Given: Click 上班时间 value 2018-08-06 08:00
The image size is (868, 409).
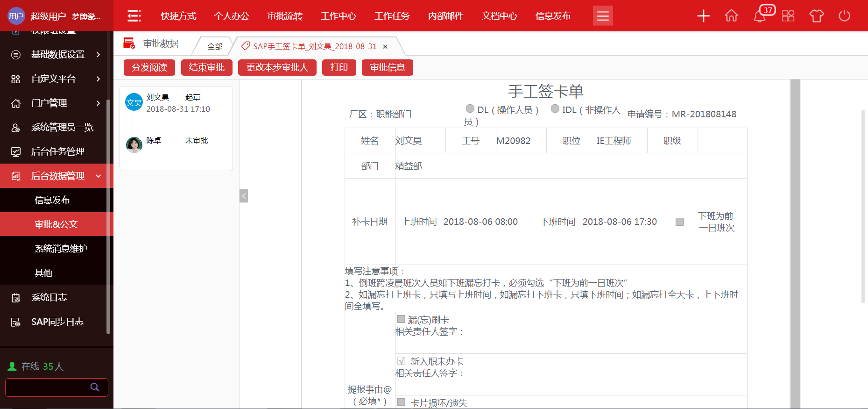Looking at the screenshot, I should 480,222.
